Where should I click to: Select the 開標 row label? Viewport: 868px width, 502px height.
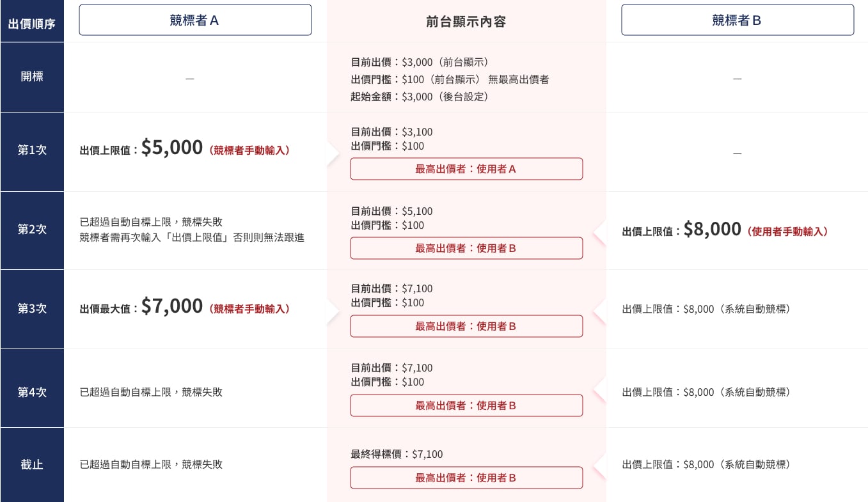32,77
